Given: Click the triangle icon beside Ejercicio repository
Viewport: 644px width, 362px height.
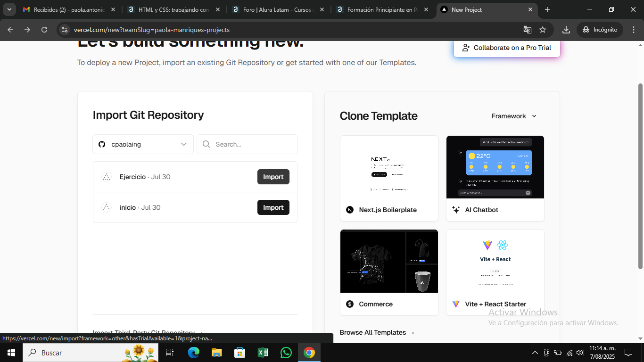Looking at the screenshot, I should 107,177.
